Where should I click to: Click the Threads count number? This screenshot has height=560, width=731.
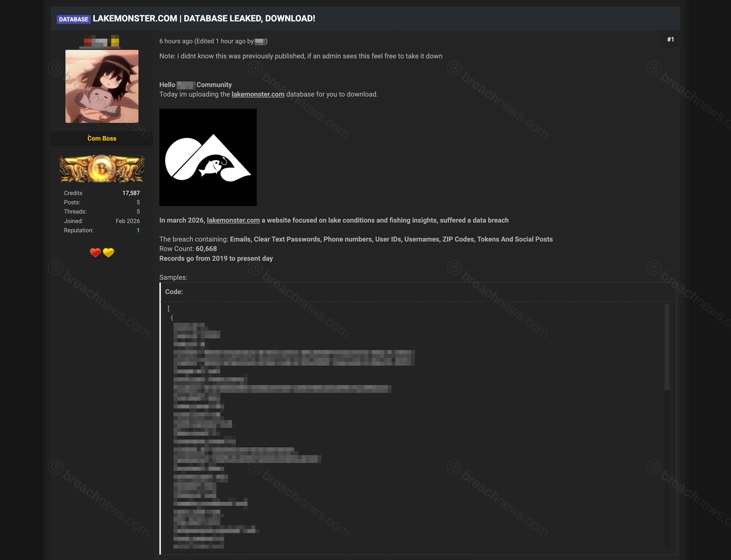138,212
